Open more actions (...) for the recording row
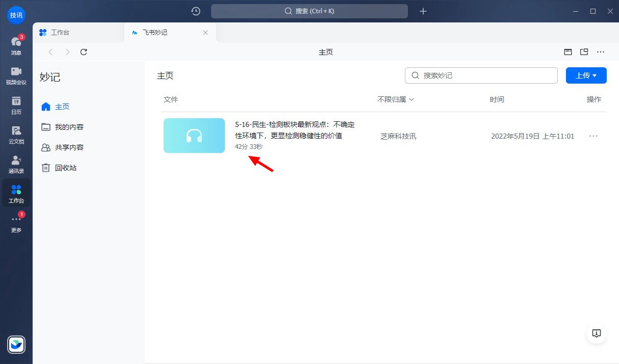619x364 pixels. [x=593, y=136]
